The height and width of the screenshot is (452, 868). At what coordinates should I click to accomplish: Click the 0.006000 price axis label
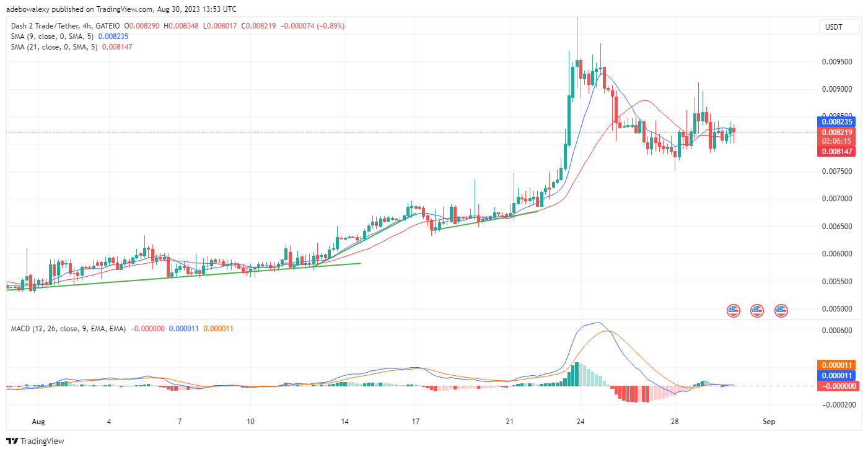point(837,254)
